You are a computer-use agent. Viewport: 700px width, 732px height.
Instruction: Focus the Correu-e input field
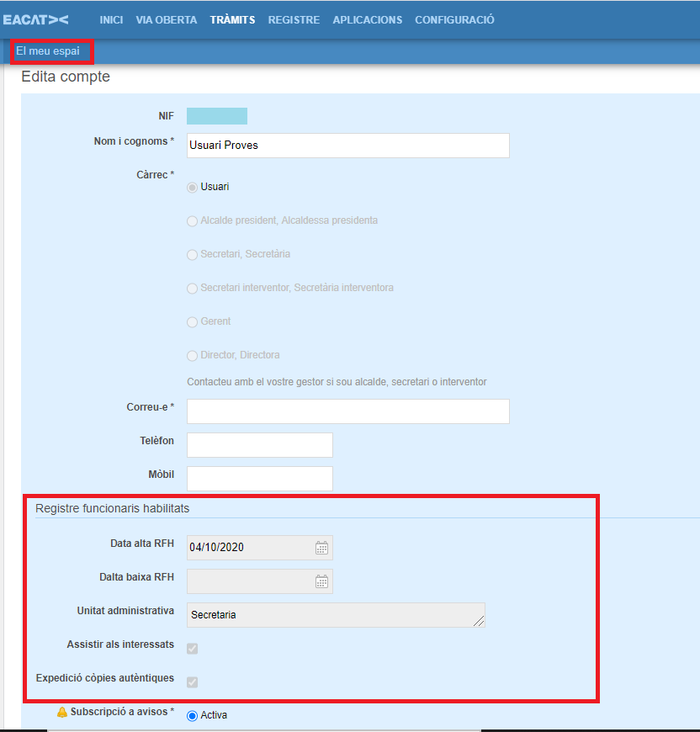347,411
